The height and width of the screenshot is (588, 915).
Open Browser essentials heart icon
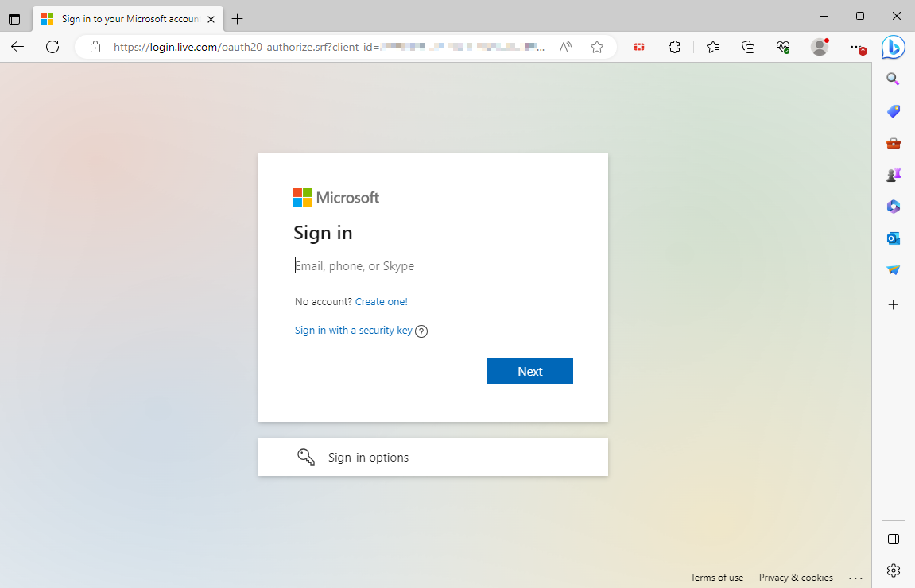[783, 47]
